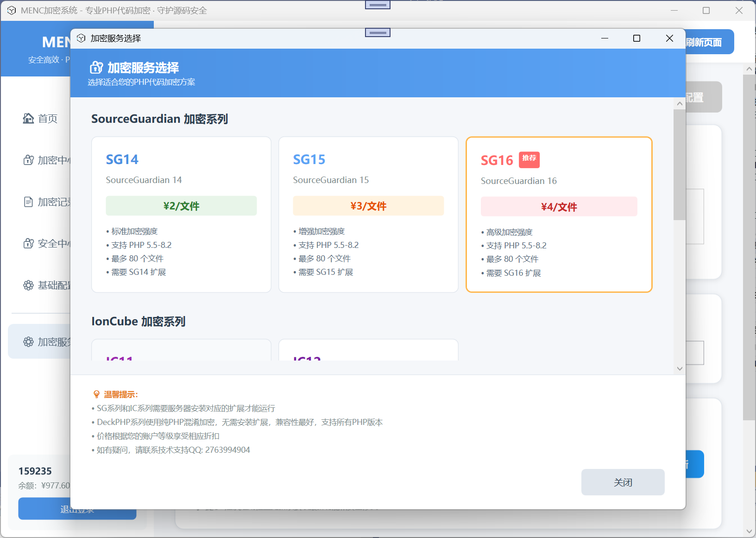Click the main window scrollbar down arrow
Viewport: 756px width, 538px height.
pyautogui.click(x=749, y=532)
